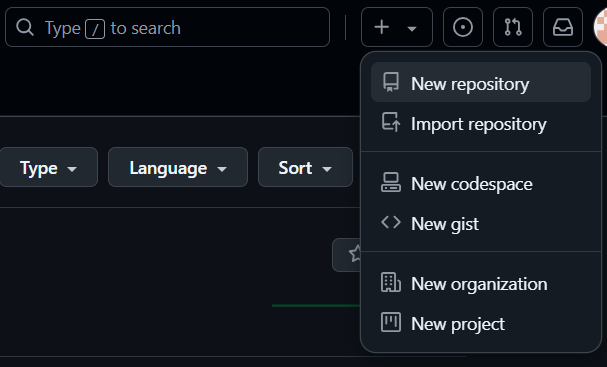Click the star button behind the menu
Screen dimensions: 607x367
coord(346,255)
